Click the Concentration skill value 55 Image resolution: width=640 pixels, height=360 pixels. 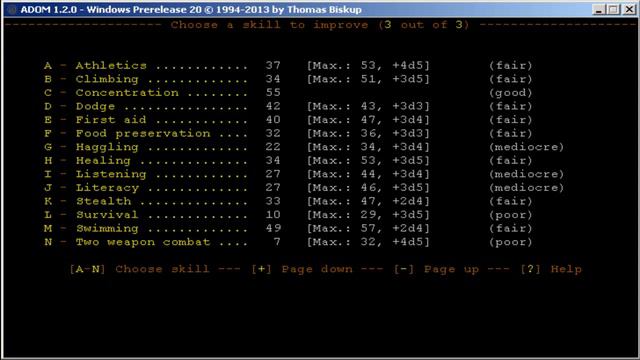(x=273, y=92)
